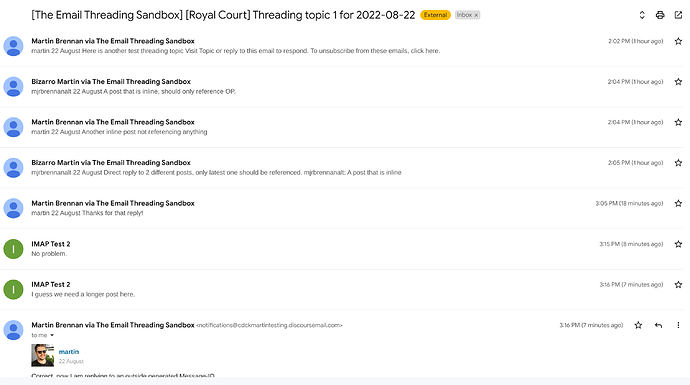Click the '3:05 PM (18 minutes ago)' timestamp
690x385 pixels.
click(629, 203)
